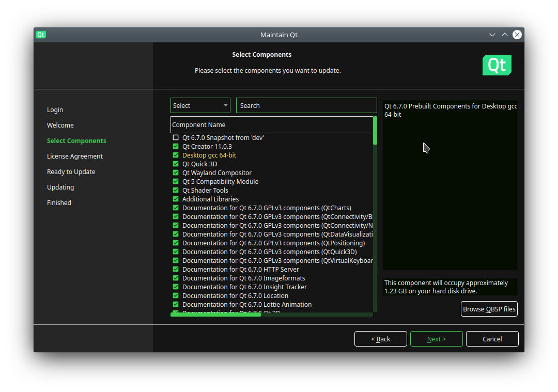Screen dimensions: 558x392
Task: Click the 'Qt 6.7.0 Prebuilt Components' description text
Action: click(x=451, y=111)
